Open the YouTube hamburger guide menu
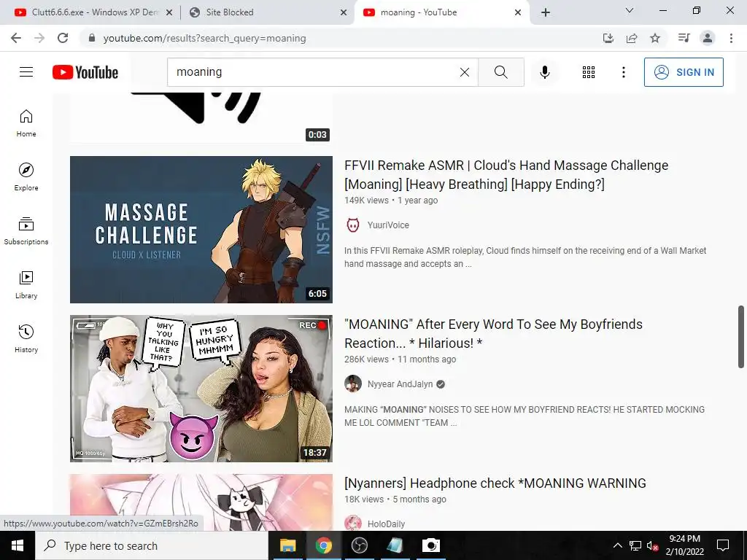 pos(26,72)
